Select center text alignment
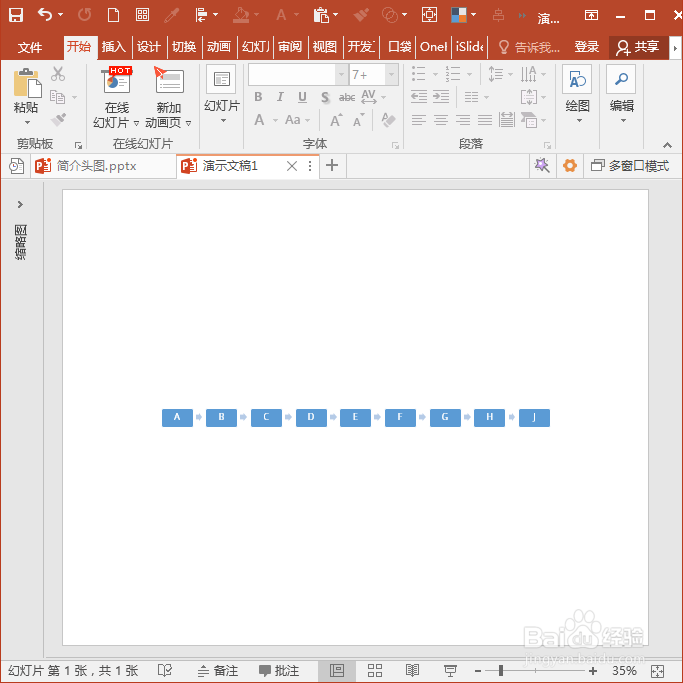 (441, 120)
